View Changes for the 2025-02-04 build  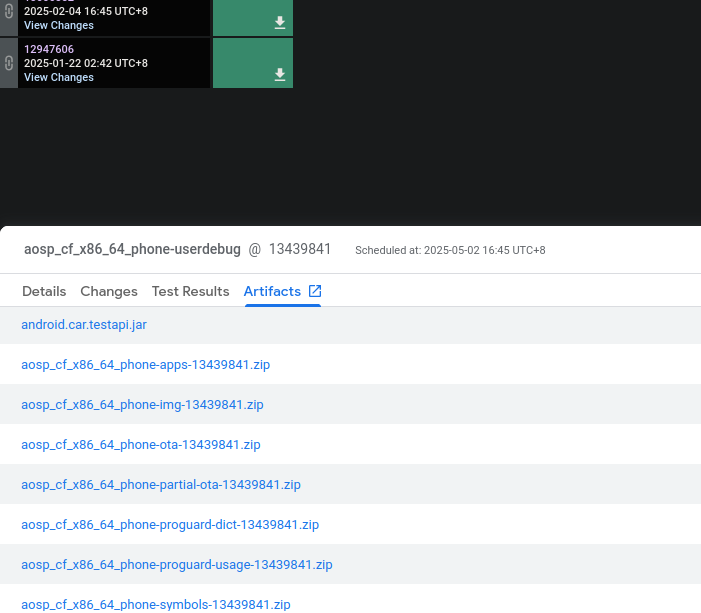[x=59, y=25]
